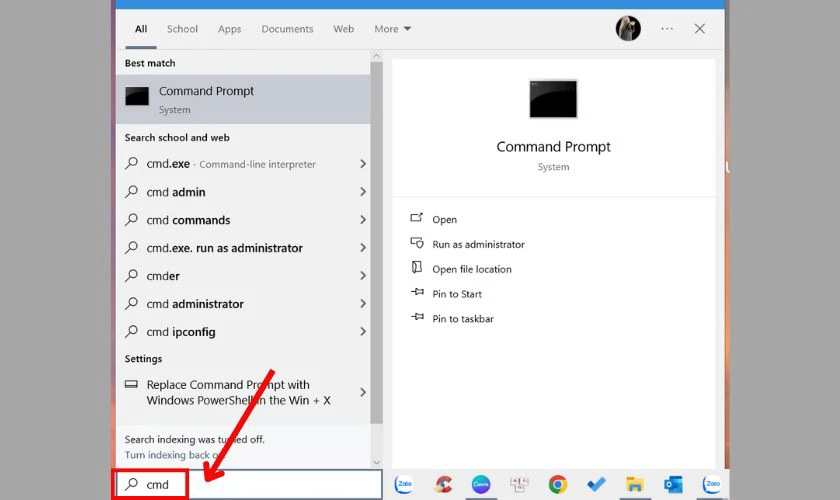Open Outlook from the taskbar
This screenshot has height=500, width=840.
coord(673,484)
